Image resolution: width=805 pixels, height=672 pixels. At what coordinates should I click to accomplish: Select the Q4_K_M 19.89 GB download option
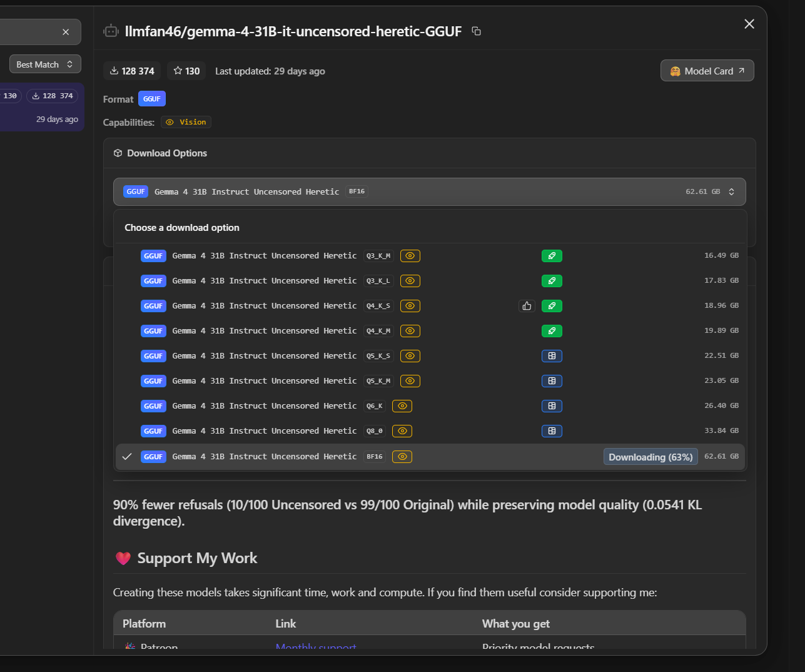[x=430, y=331]
